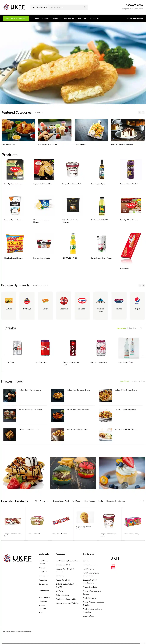146x644 pixels.
Task: Open Shop By Category hamburger menu
Action: coord(7,18)
